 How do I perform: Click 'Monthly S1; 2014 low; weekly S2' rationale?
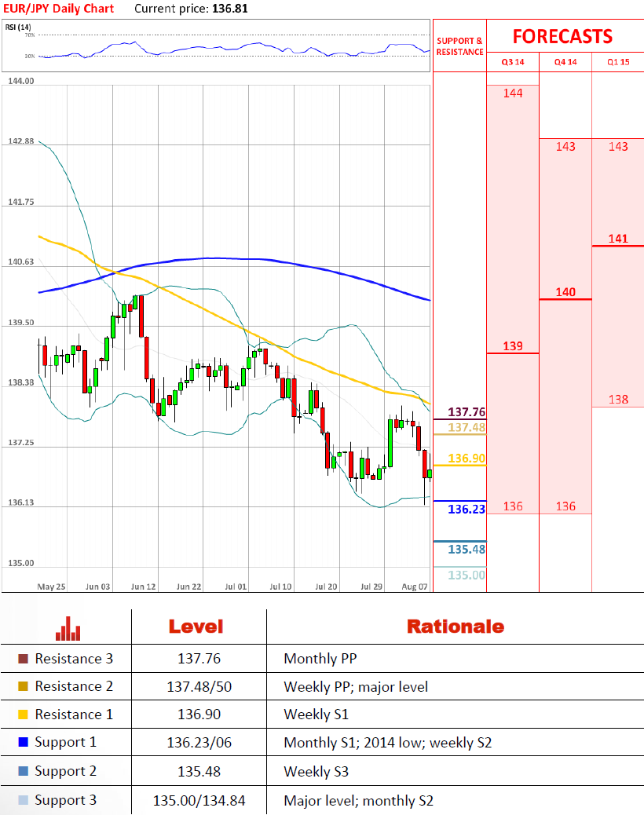click(387, 743)
